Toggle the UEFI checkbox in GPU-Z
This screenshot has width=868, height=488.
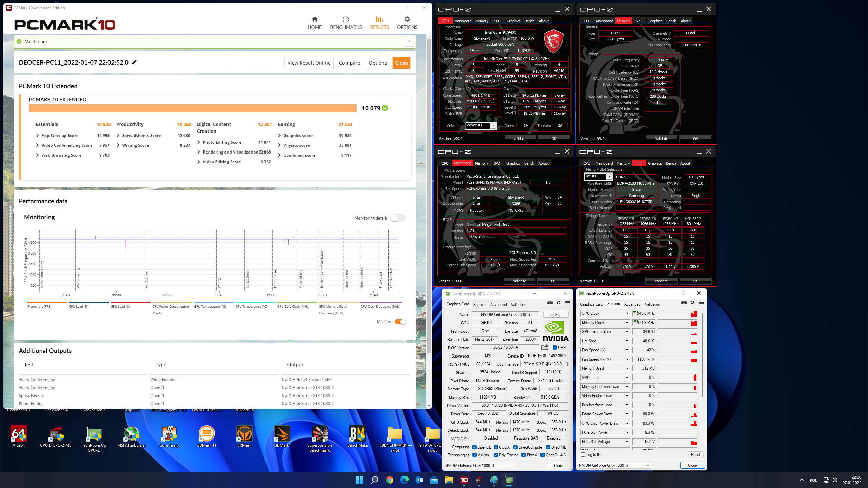[x=555, y=347]
